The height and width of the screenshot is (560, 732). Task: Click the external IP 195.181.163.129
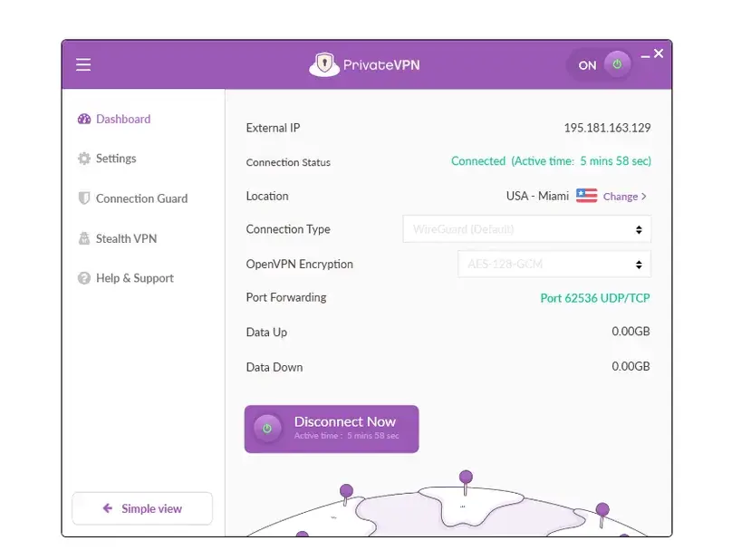[x=607, y=128]
